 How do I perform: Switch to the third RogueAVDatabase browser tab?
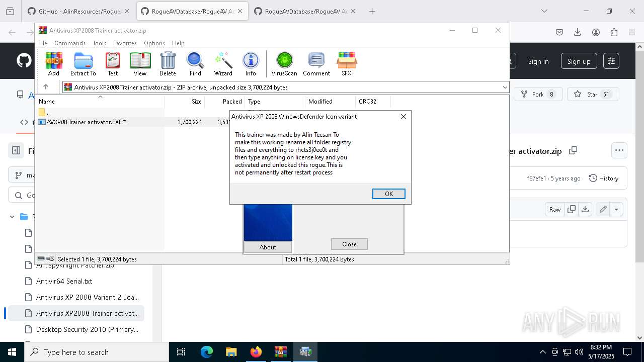[306, 11]
